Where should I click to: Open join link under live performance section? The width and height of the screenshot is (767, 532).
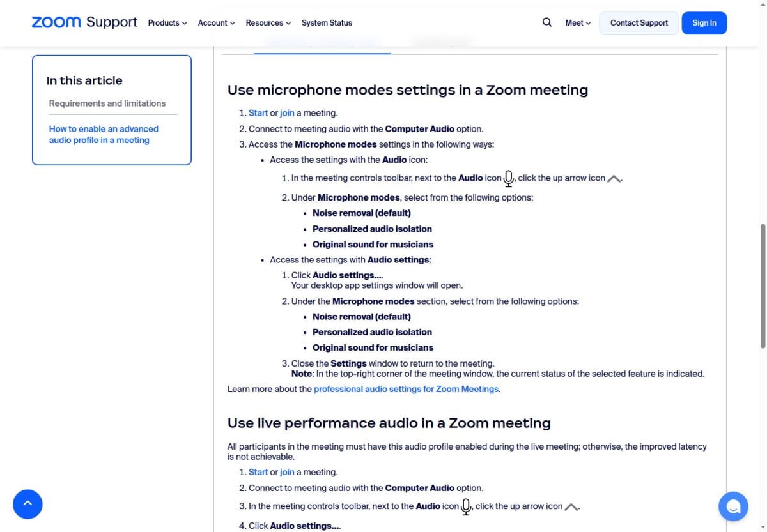tap(287, 472)
